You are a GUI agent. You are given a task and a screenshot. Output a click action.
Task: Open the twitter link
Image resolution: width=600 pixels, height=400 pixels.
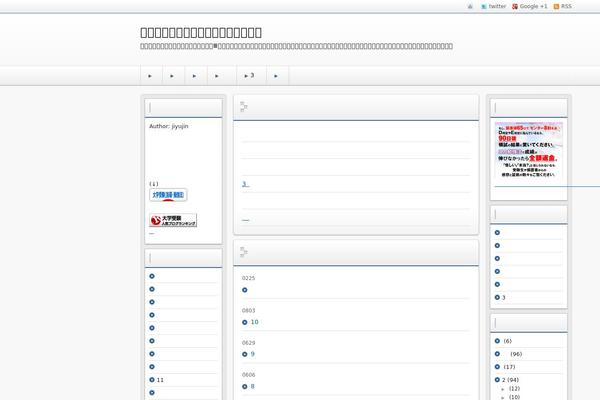[x=497, y=7]
